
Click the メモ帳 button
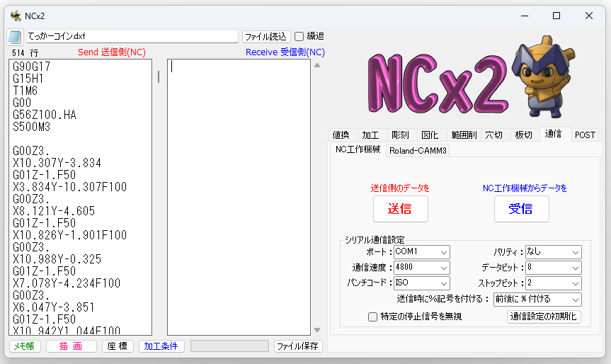(25, 346)
